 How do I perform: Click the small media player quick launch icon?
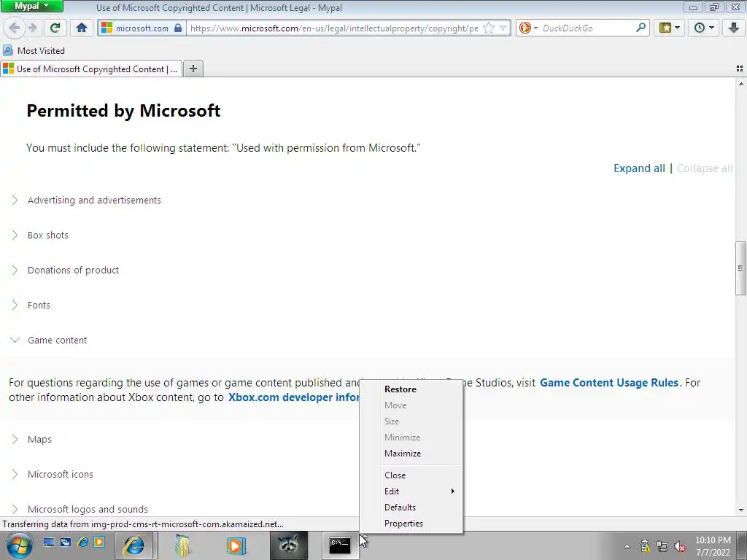click(x=99, y=542)
